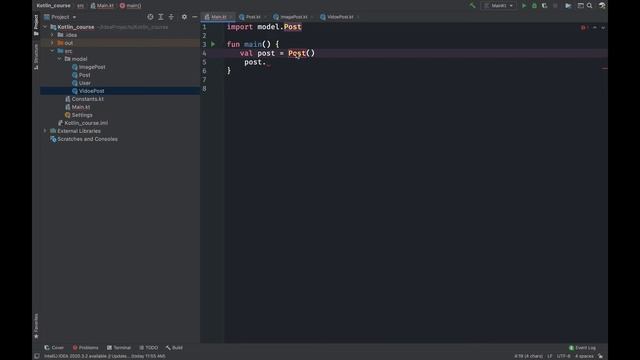Open Main.kt in project tree
This screenshot has height=360, width=640.
(x=78, y=107)
